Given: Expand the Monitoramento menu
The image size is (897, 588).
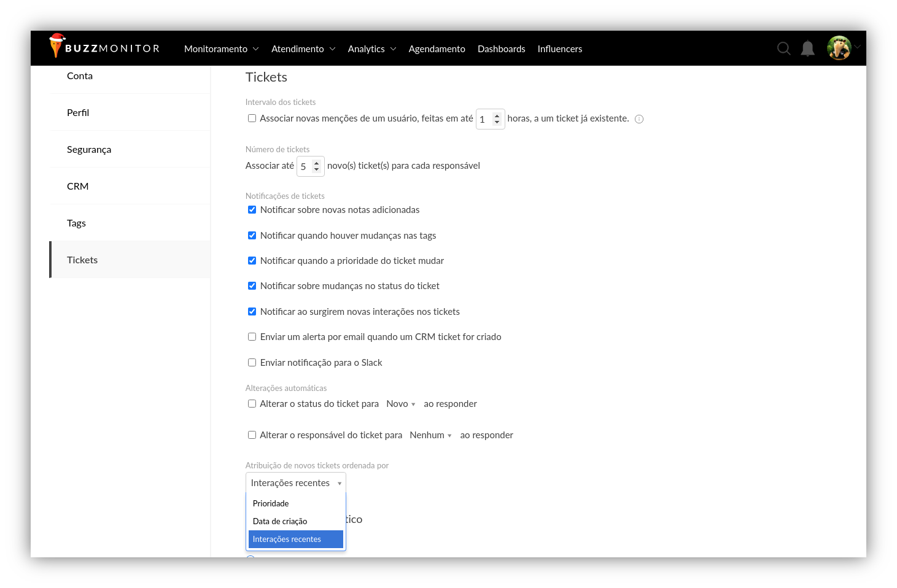Looking at the screenshot, I should (221, 49).
